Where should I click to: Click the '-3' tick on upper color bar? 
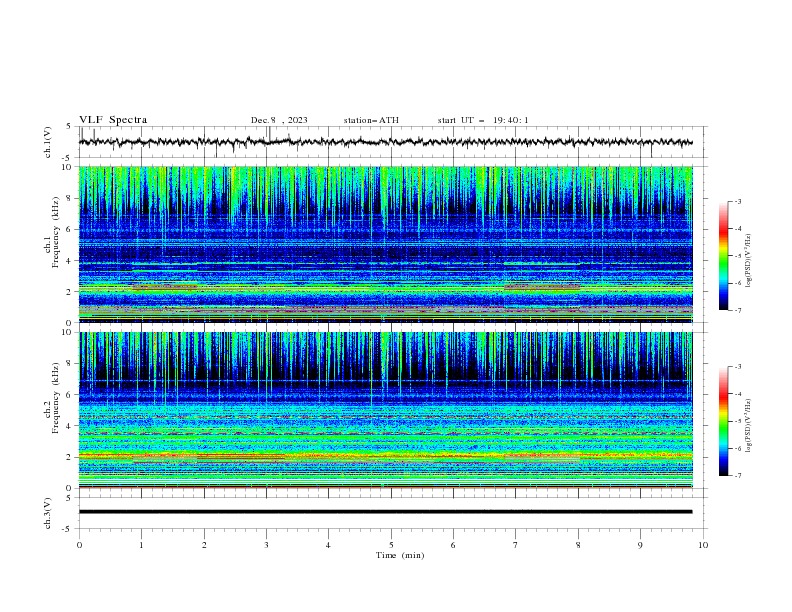tap(737, 201)
